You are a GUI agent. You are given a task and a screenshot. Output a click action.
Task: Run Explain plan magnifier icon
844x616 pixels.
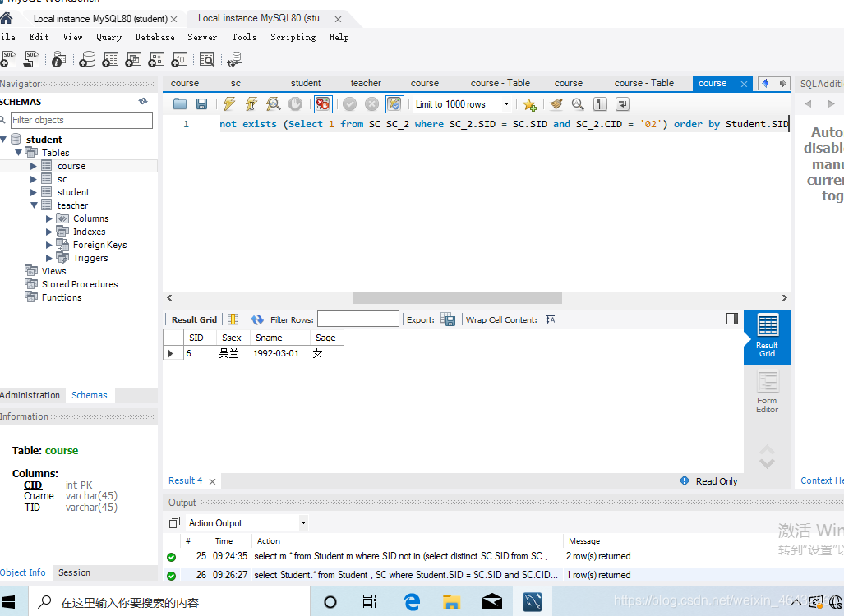(x=274, y=103)
